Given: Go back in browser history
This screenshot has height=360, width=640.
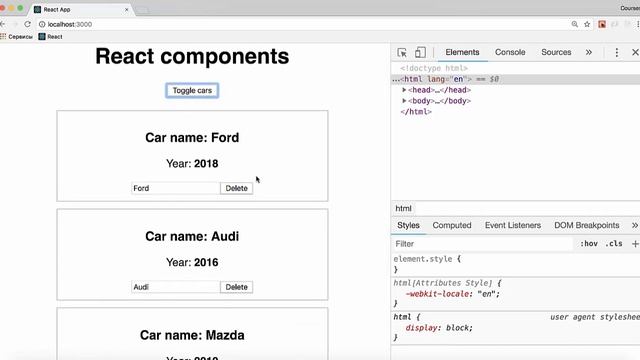Looking at the screenshot, I should (x=3, y=24).
